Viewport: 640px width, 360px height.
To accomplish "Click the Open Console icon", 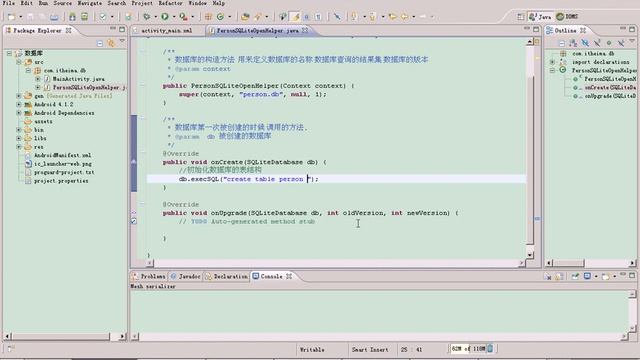I will point(606,277).
